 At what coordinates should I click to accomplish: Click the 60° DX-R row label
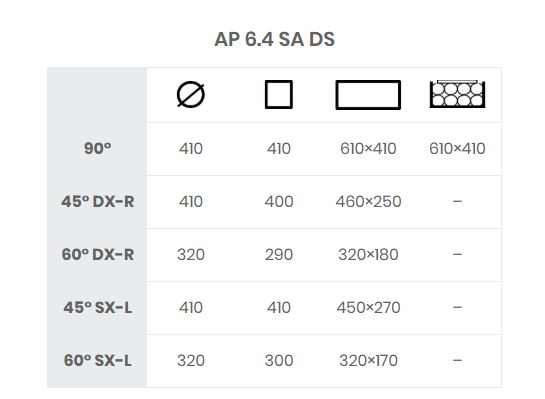click(98, 255)
